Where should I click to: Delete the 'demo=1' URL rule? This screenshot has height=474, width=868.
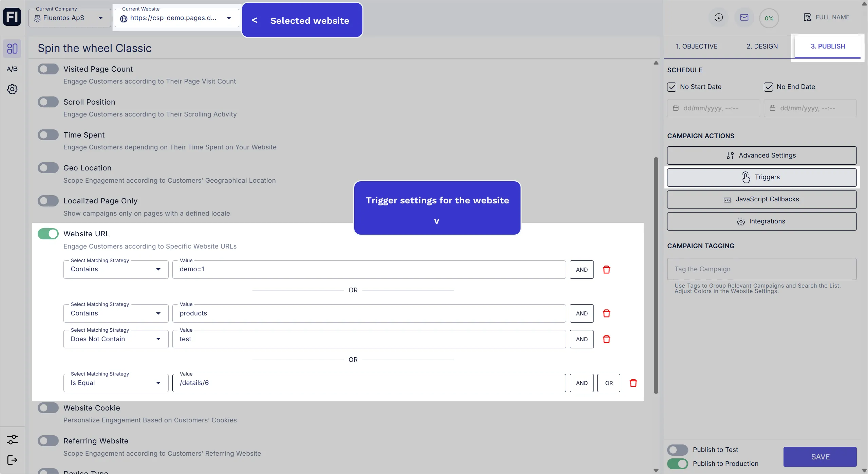[606, 270]
